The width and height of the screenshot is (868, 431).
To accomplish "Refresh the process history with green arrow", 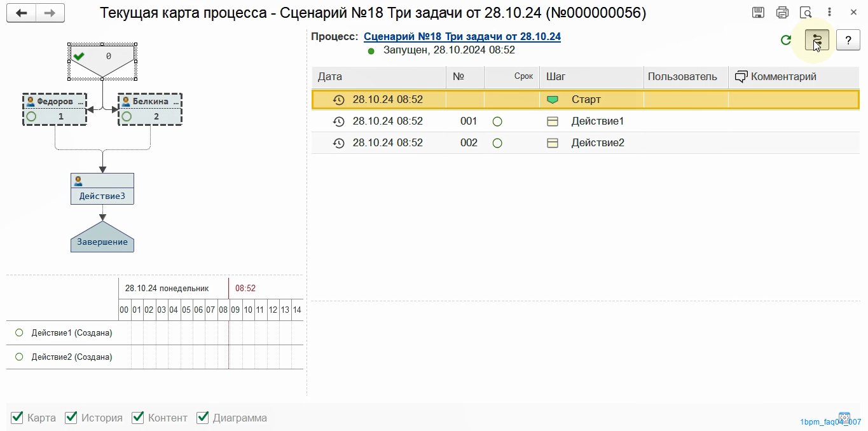I will [x=786, y=40].
